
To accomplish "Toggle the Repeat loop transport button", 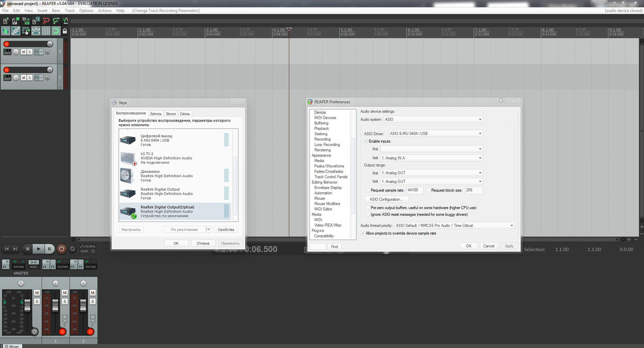I will [x=72, y=248].
